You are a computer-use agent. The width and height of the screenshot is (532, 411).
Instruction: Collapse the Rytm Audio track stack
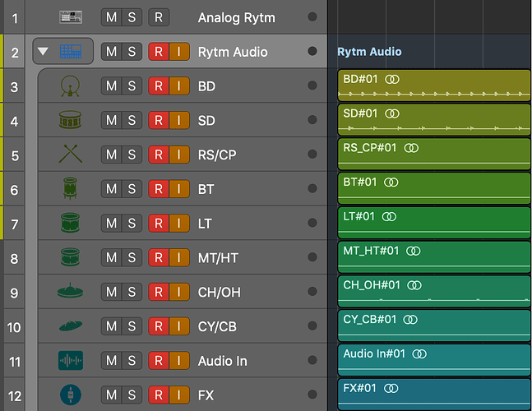click(x=43, y=52)
